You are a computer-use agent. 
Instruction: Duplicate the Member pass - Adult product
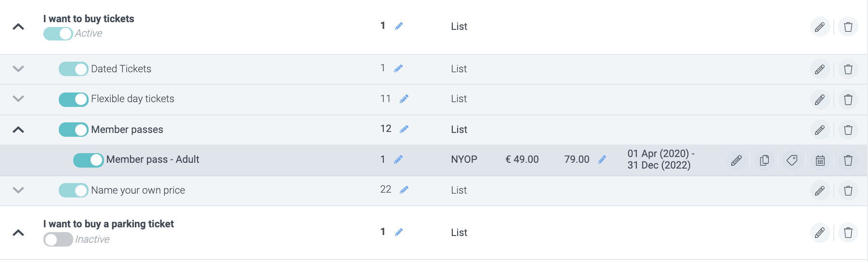[764, 160]
